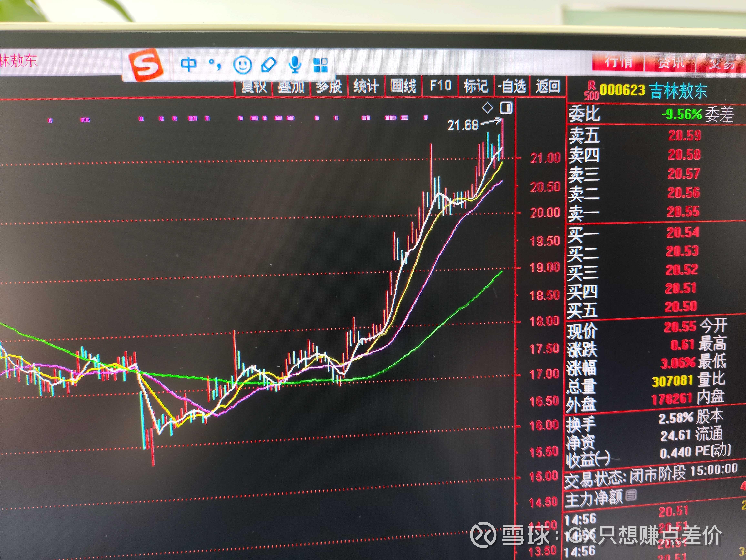Image resolution: width=746 pixels, height=560 pixels.
Task: Click stock code 000623 吉林敖东 header
Action: coord(653,91)
